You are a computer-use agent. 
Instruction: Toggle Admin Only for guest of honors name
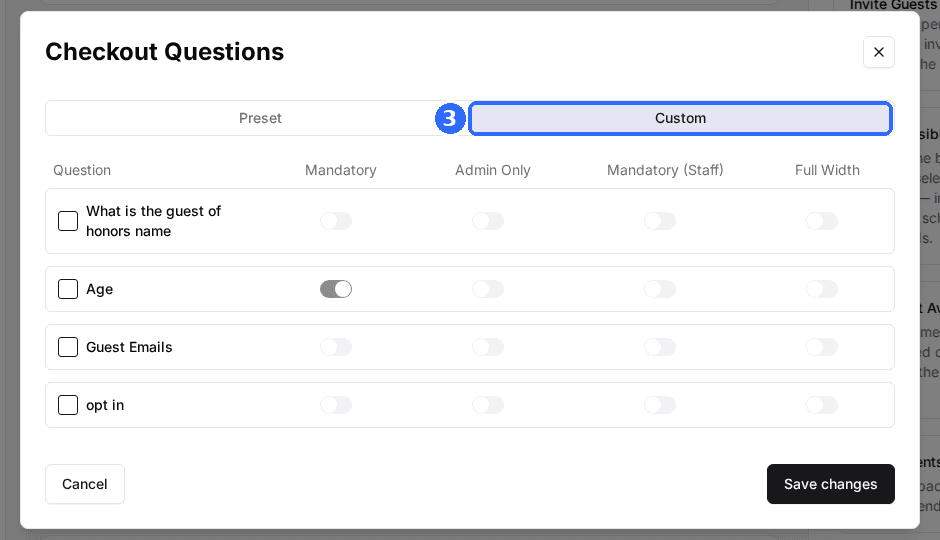(488, 221)
